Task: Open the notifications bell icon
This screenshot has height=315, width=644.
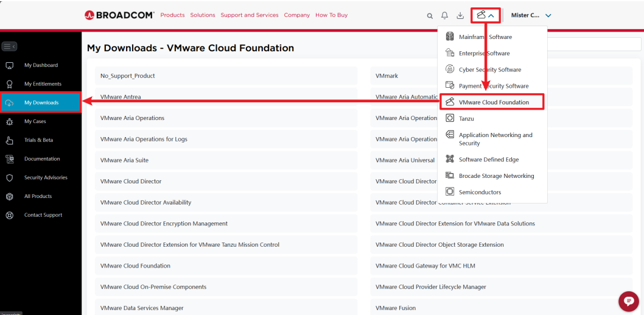Action: (x=445, y=16)
